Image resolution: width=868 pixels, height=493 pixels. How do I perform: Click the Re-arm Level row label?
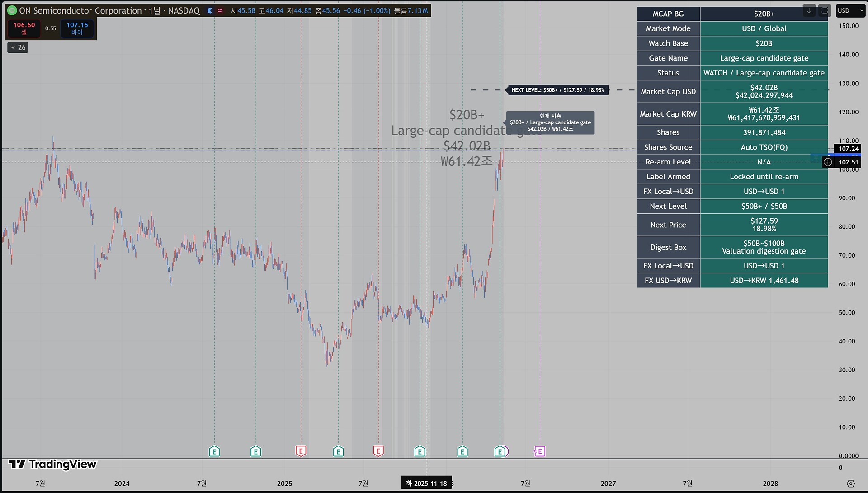pos(668,162)
